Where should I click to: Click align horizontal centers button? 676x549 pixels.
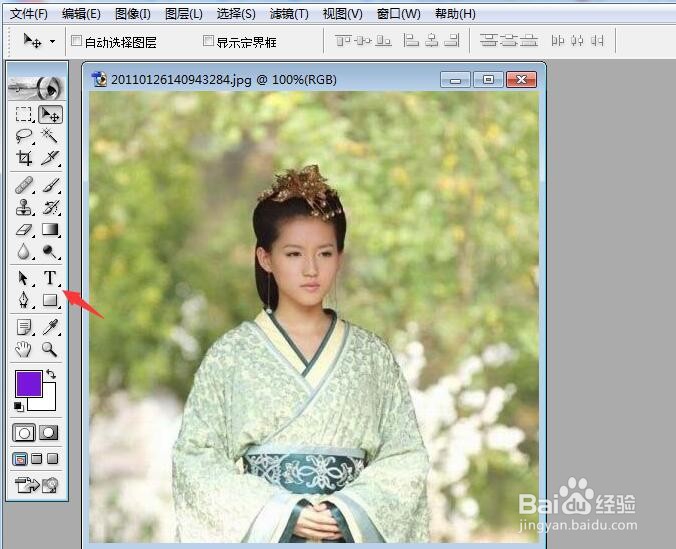tap(432, 41)
